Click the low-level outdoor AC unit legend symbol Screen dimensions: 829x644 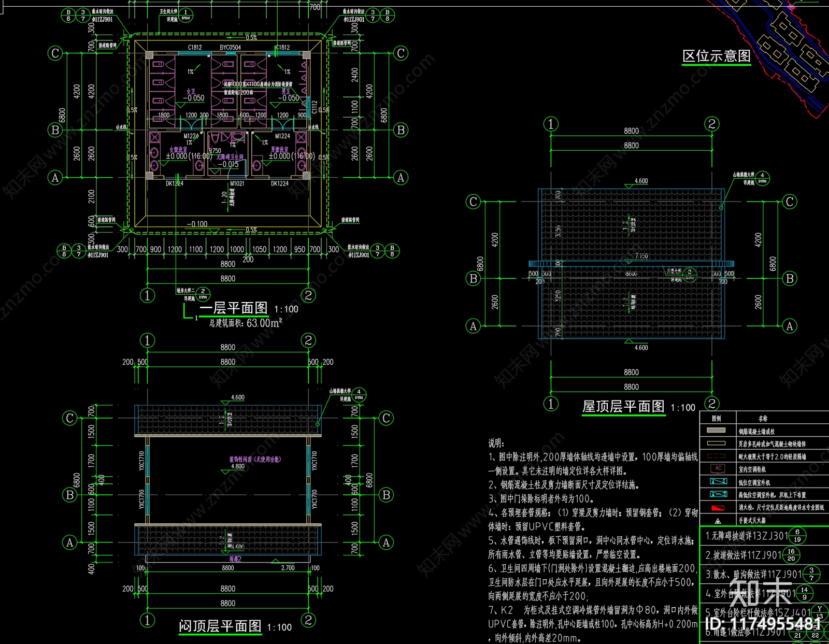[x=718, y=481]
